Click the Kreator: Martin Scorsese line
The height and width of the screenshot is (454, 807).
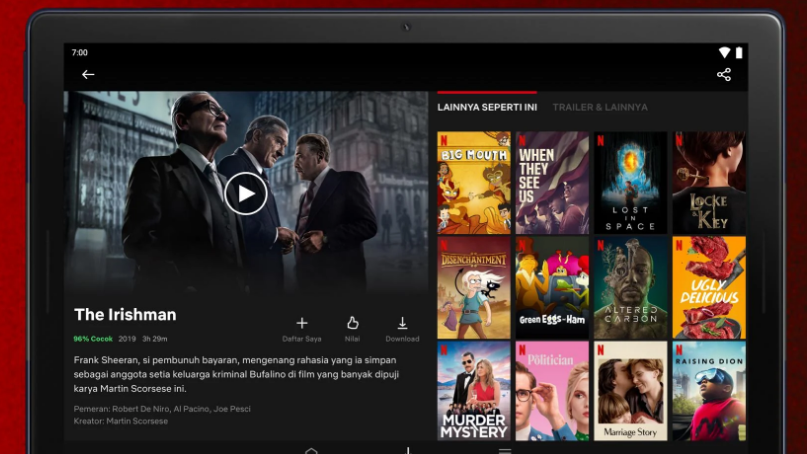coord(120,421)
